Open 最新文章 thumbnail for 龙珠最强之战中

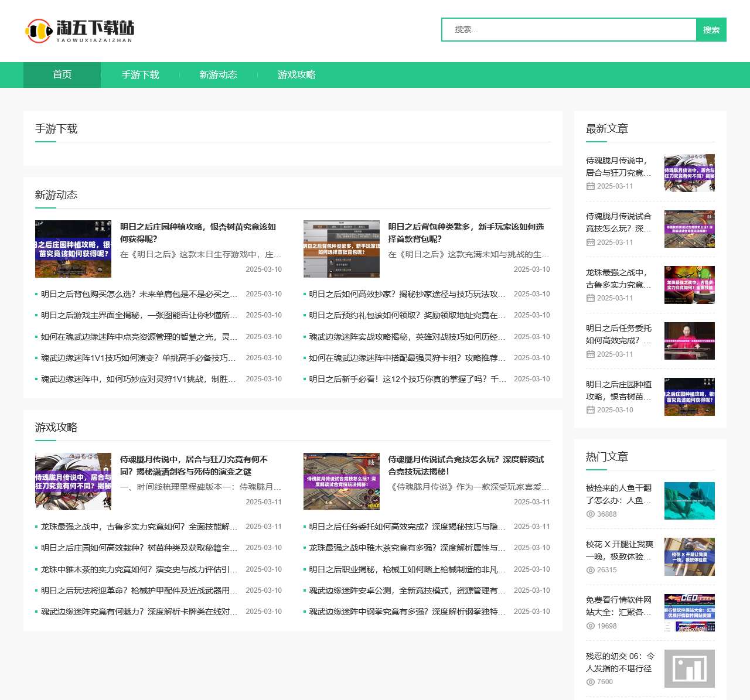pos(690,285)
